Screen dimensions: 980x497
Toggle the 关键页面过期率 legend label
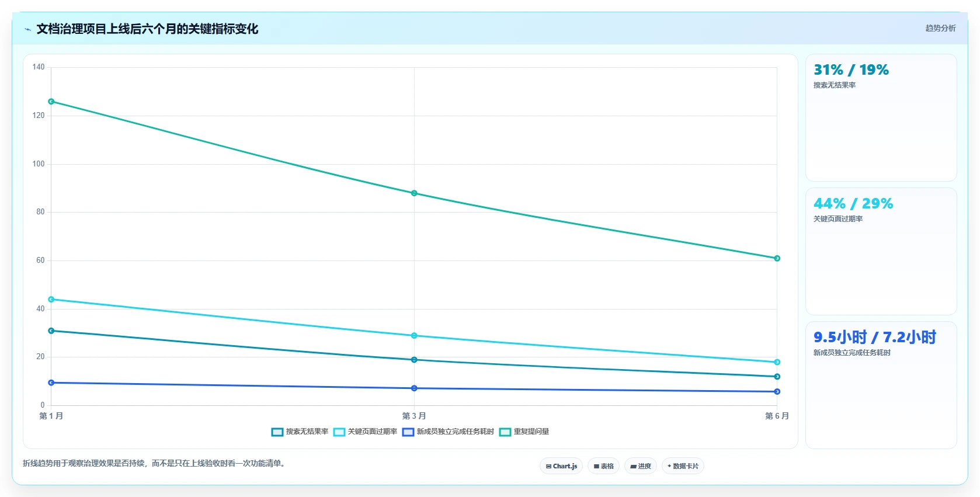pyautogui.click(x=373, y=432)
